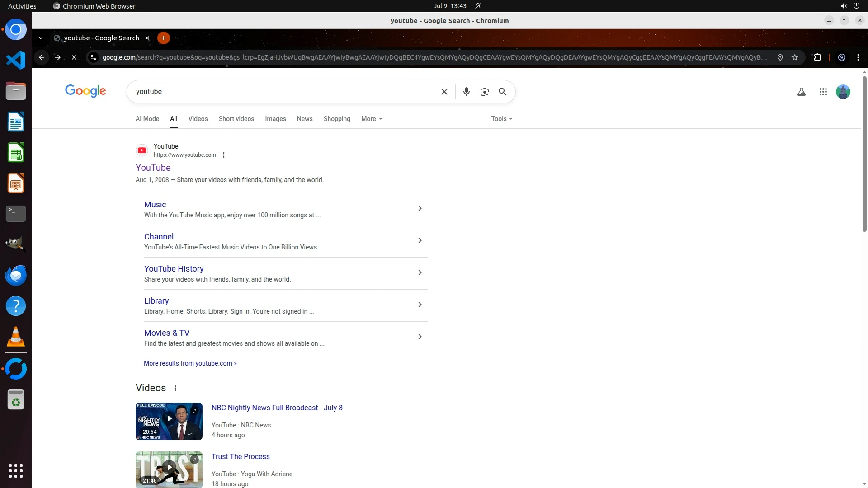Open VLC media player from the dock

[16, 337]
